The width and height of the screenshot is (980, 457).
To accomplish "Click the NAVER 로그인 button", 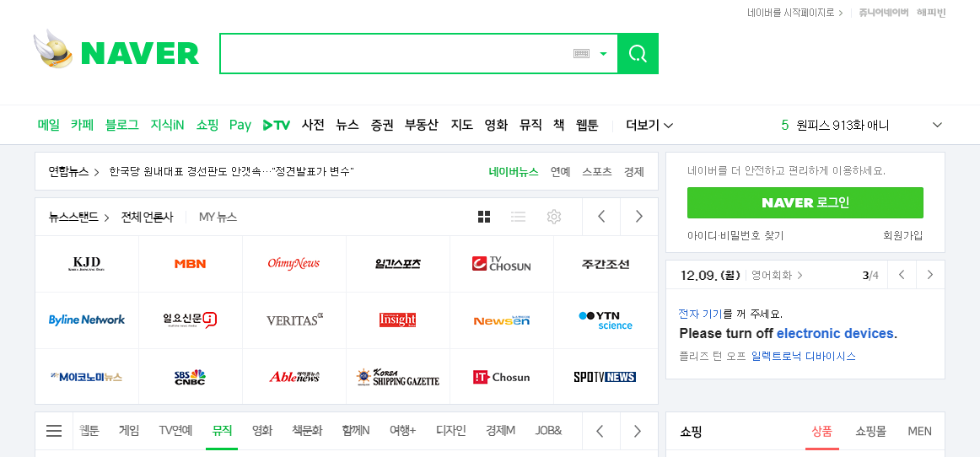I will pyautogui.click(x=805, y=202).
